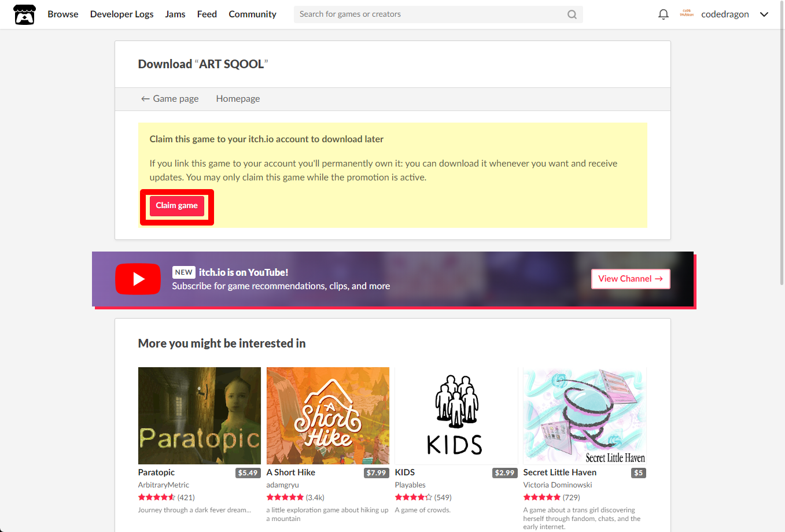Click the KIDS title link
Viewport: 785px width, 532px height.
(405, 472)
